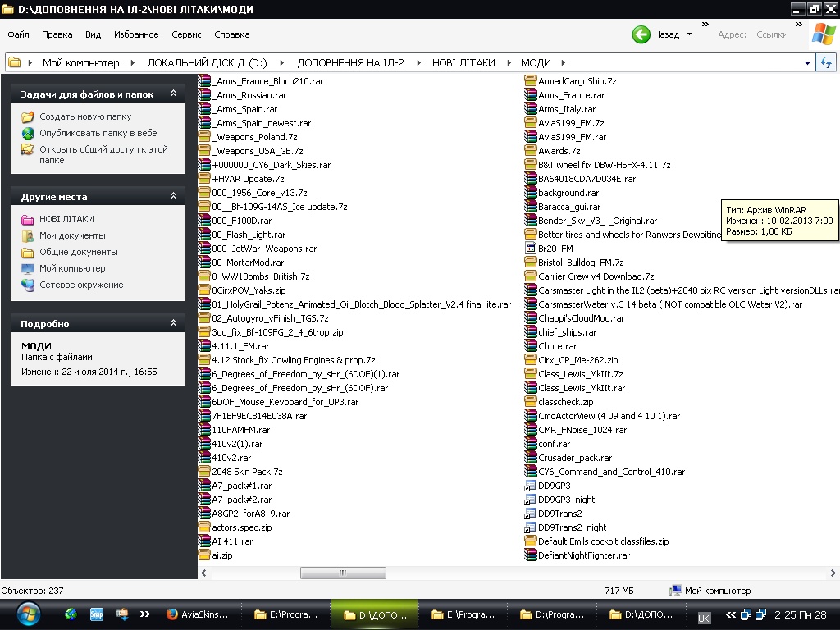The height and width of the screenshot is (630, 840).
Task: Select the ArmedCargoShip.7z file icon
Action: (x=531, y=81)
